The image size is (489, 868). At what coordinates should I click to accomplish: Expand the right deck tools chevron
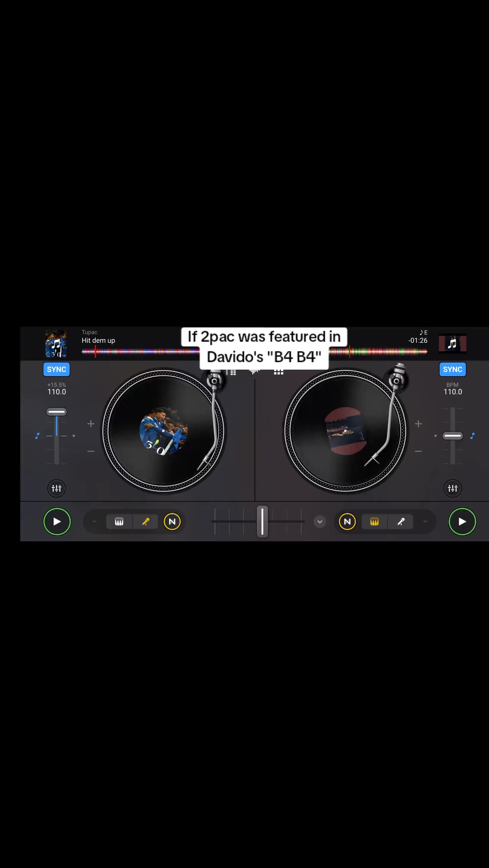pyautogui.click(x=425, y=522)
